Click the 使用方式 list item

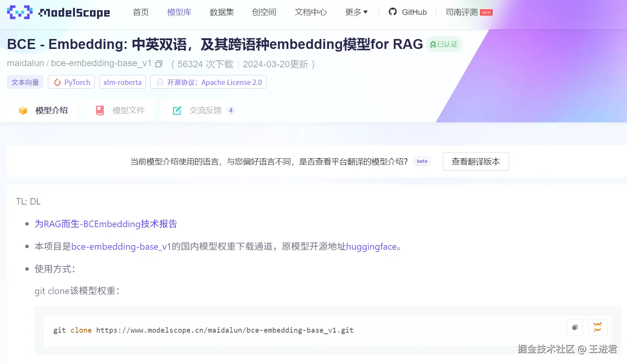(x=55, y=269)
